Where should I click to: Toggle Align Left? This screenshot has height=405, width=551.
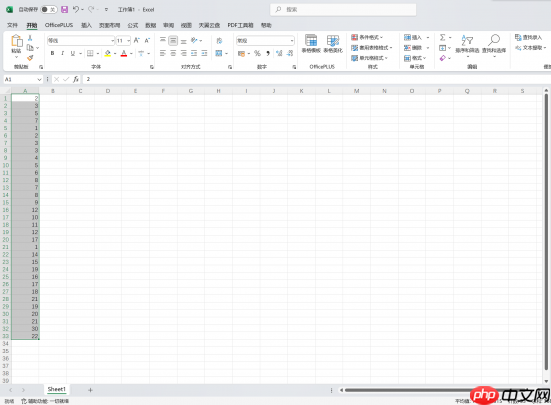[x=163, y=53]
